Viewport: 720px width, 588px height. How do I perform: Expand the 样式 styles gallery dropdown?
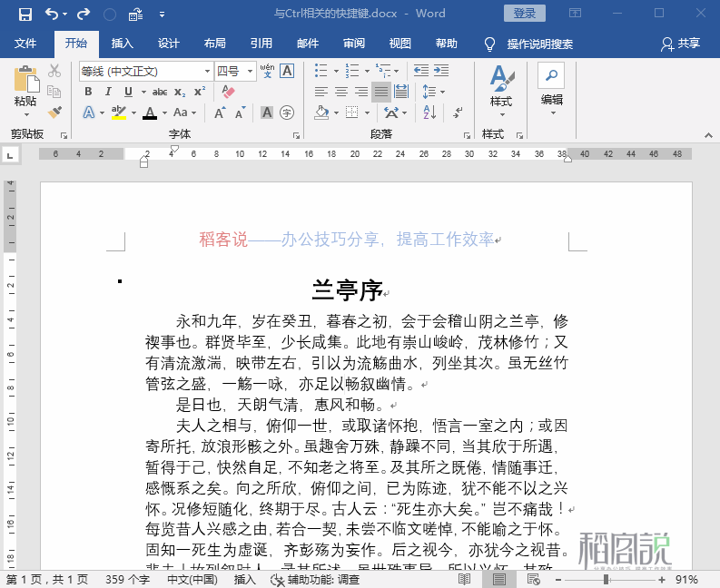pos(501,114)
